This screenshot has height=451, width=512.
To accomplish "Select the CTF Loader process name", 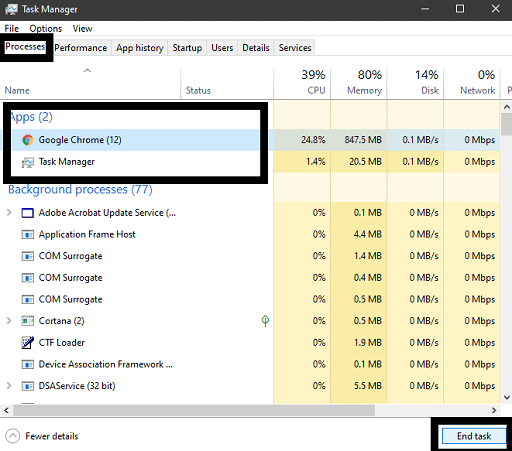I will click(x=62, y=343).
